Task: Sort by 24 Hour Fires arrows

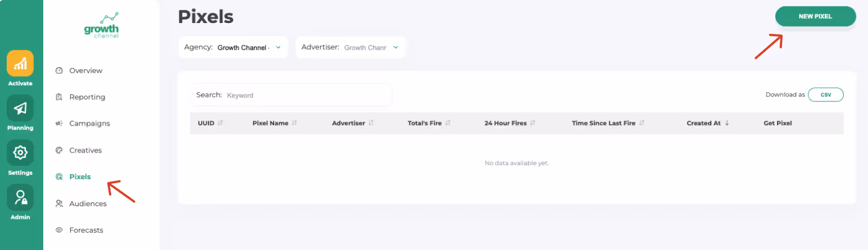Action: pyautogui.click(x=533, y=123)
